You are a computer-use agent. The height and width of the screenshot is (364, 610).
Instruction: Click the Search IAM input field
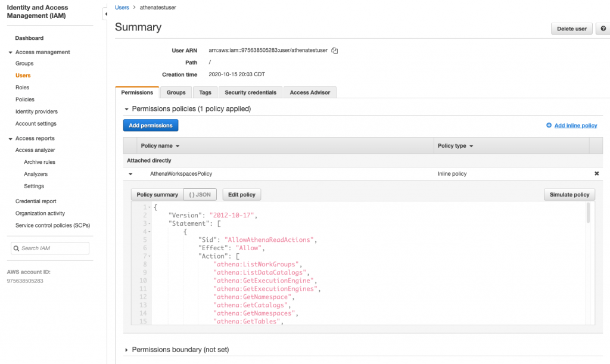[x=50, y=248]
